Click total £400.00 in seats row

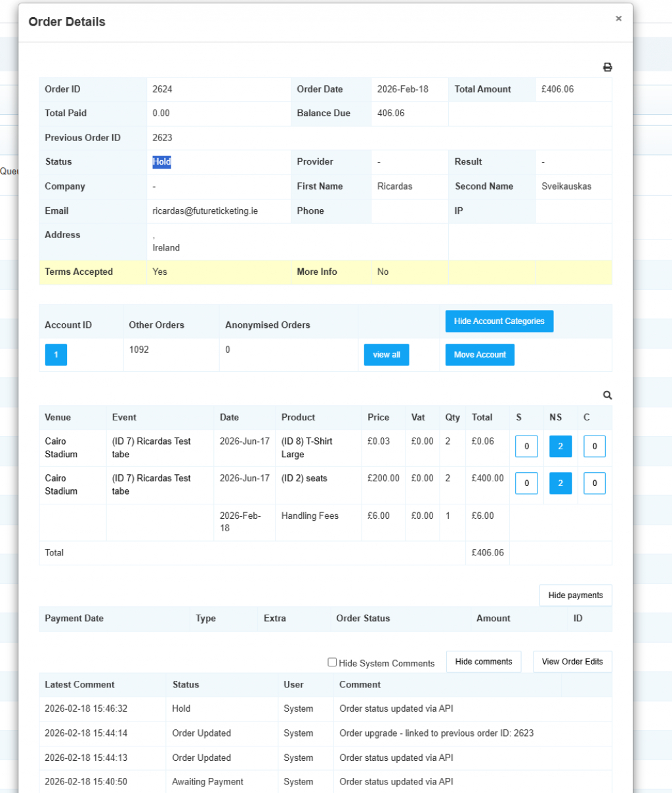(488, 478)
